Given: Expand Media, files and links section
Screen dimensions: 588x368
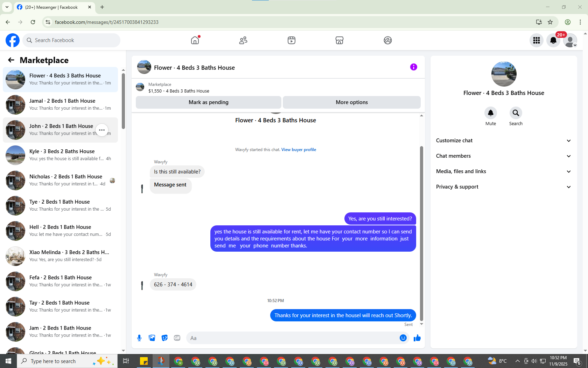Looking at the screenshot, I should coord(504,171).
